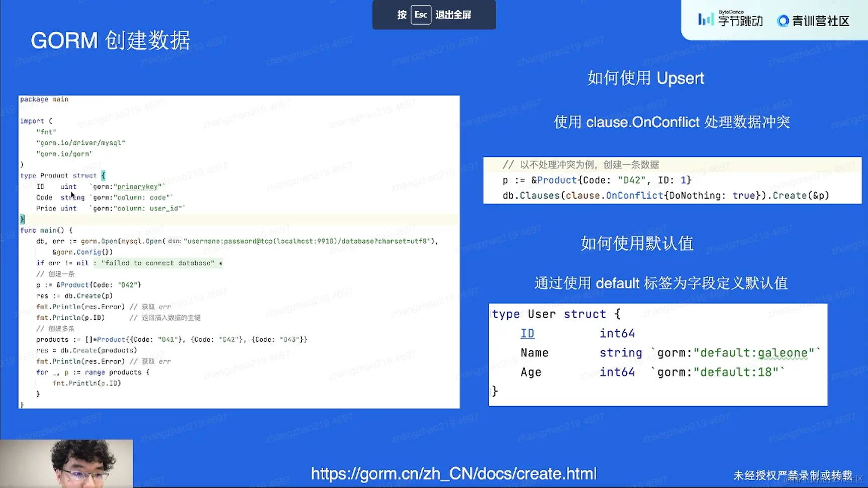Viewport: 868px width, 488px height.
Task: Click text '通过使用 default 标签为字段定义默认值'
Action: (660, 283)
